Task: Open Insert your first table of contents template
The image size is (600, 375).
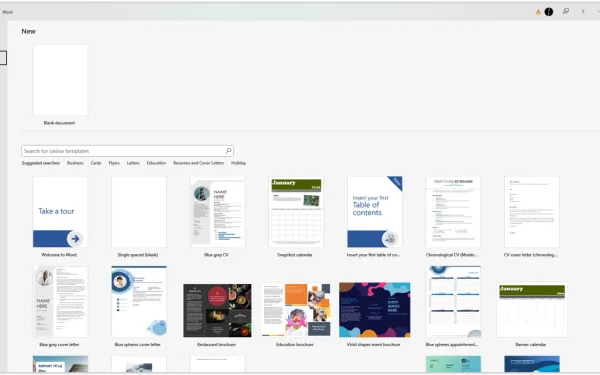Action: coord(375,212)
